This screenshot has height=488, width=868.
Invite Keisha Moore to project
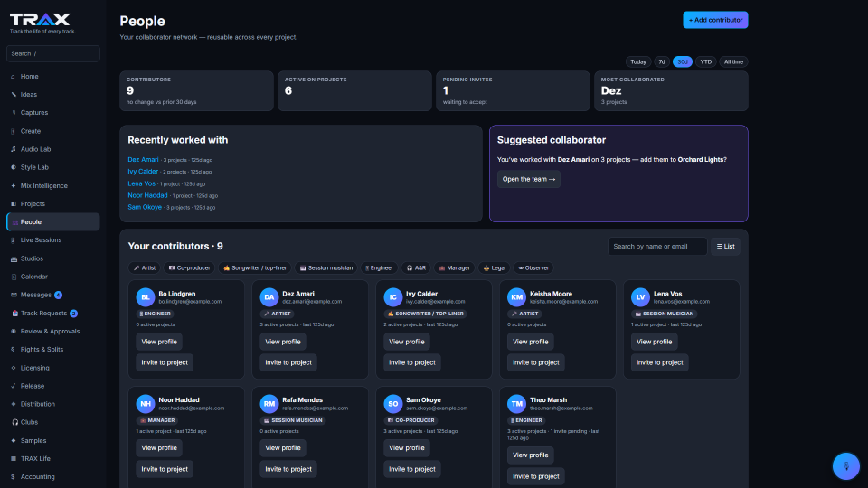click(x=536, y=362)
